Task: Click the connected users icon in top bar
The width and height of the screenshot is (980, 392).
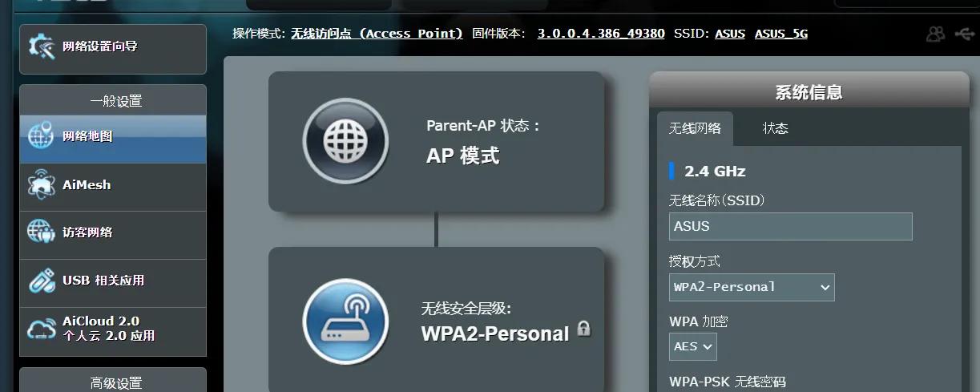Action: (x=935, y=34)
